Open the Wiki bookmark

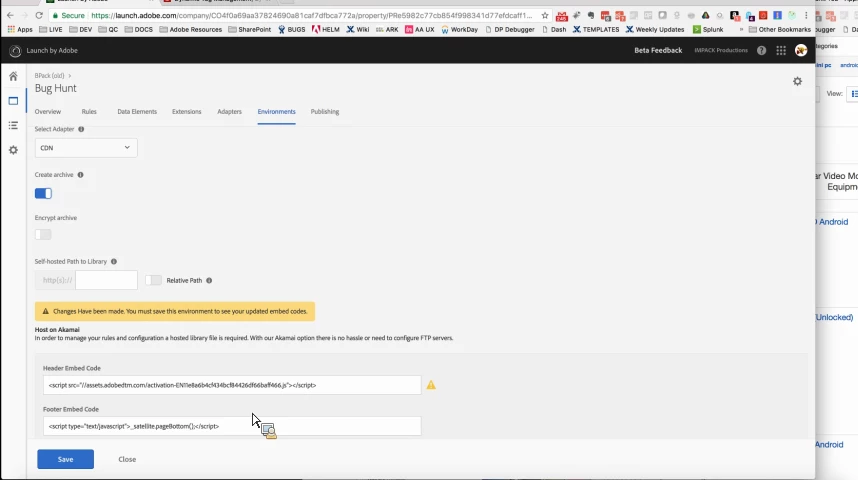point(358,30)
